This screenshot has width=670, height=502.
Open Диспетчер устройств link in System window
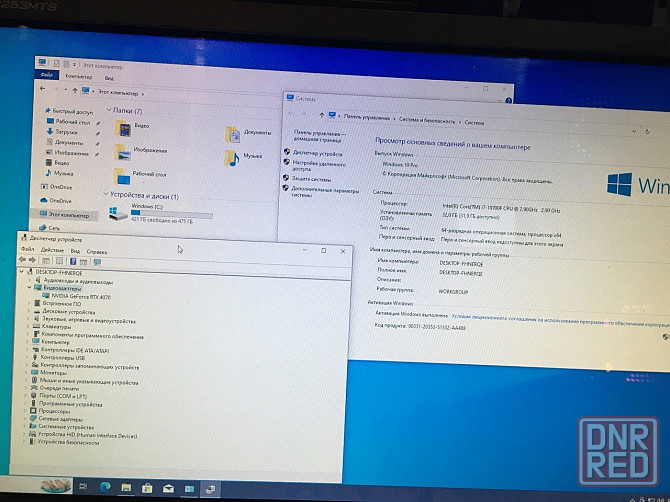317,153
